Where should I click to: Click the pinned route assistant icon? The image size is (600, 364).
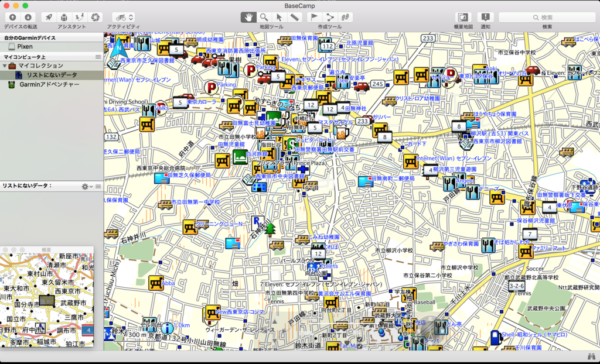coord(80,17)
